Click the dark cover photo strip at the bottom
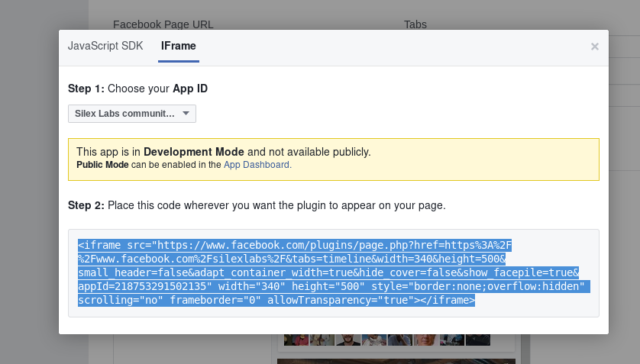 tap(396, 362)
